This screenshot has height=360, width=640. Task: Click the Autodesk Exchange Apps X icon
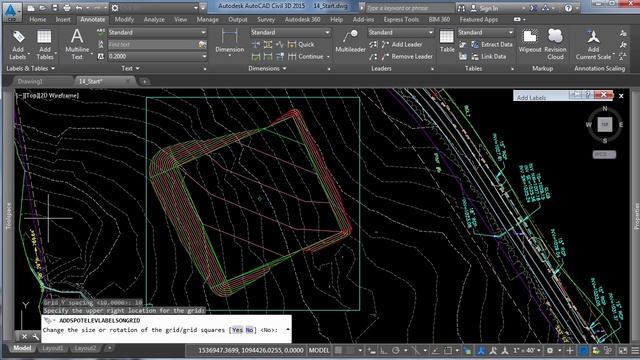point(533,8)
